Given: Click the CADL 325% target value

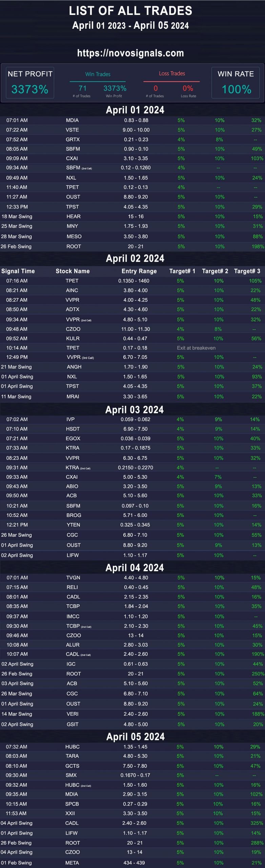Looking at the screenshot, I should (257, 823).
